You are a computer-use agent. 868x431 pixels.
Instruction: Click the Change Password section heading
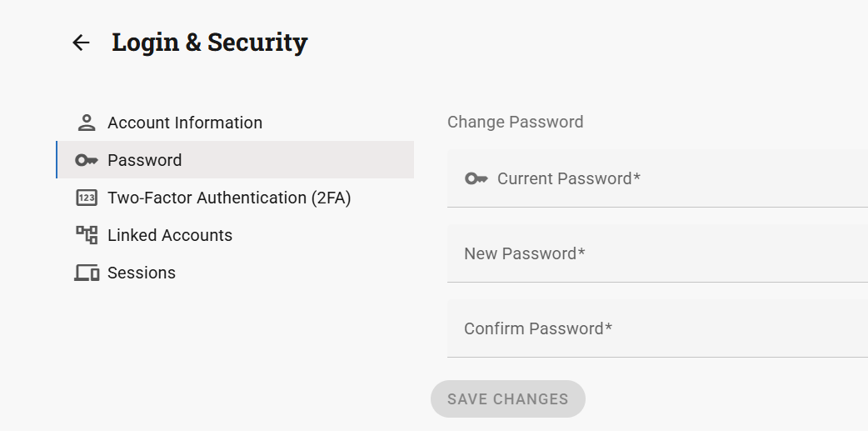515,122
